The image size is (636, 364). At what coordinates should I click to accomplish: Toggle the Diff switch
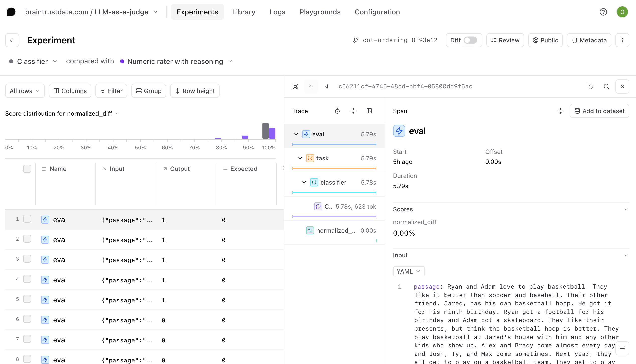point(470,40)
